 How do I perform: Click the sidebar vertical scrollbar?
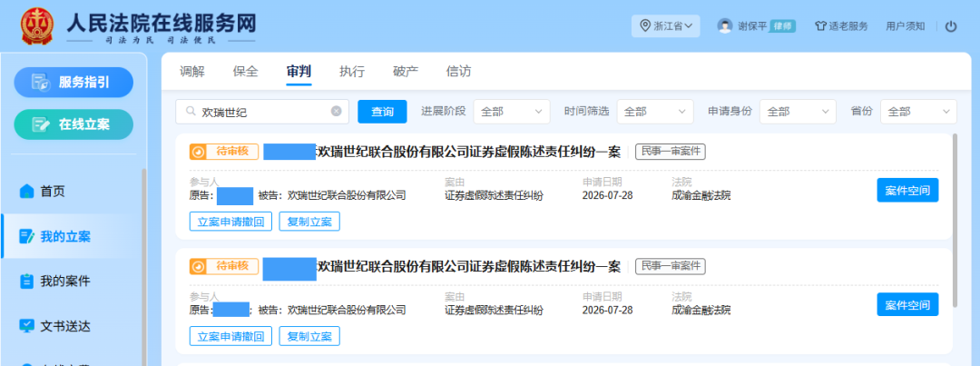click(x=143, y=268)
